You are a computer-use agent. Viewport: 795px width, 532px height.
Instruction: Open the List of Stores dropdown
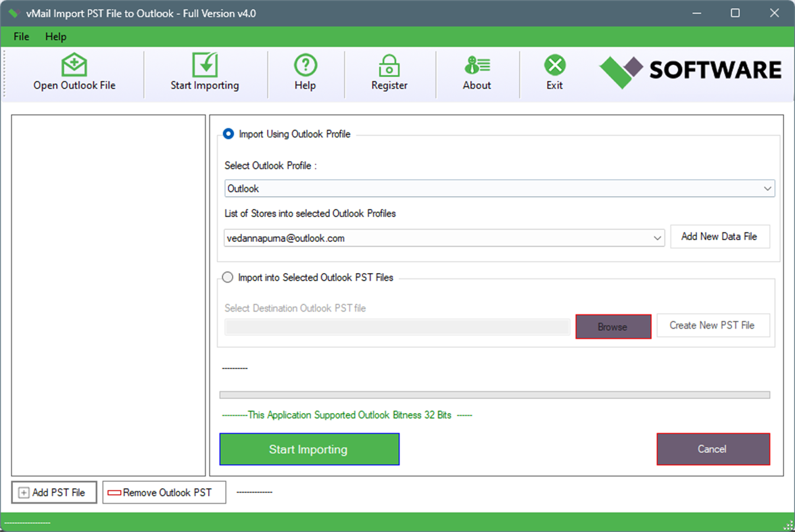[x=656, y=237]
